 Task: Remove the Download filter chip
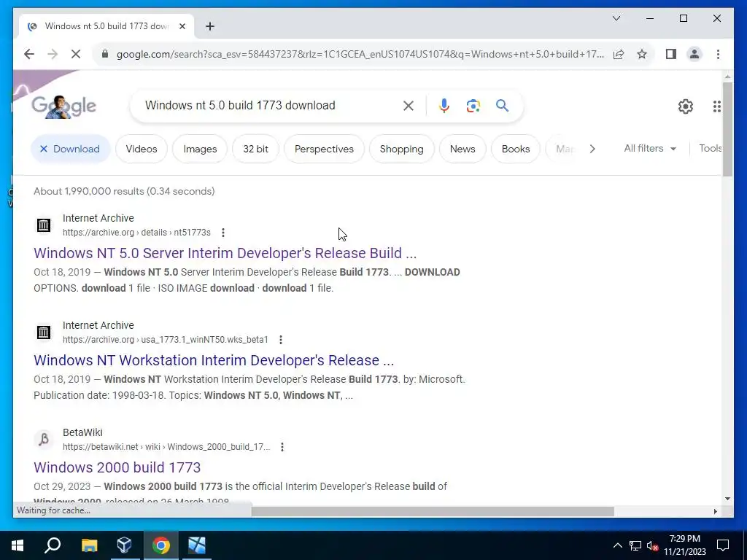coord(43,149)
